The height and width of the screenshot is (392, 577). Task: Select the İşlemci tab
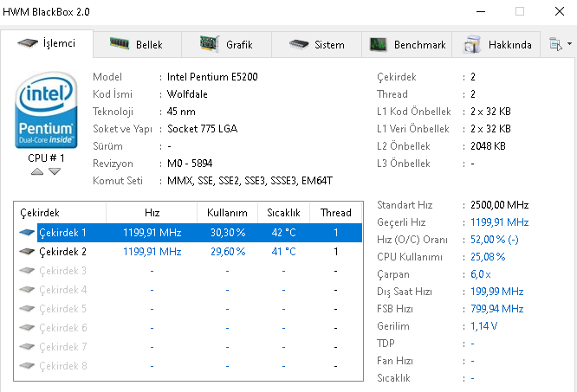point(47,43)
